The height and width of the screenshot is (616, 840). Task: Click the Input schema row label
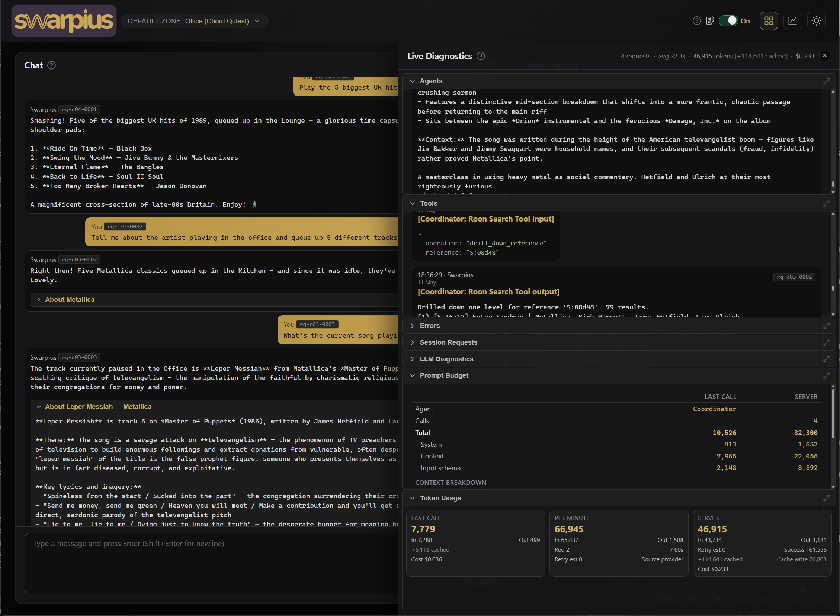tap(440, 468)
